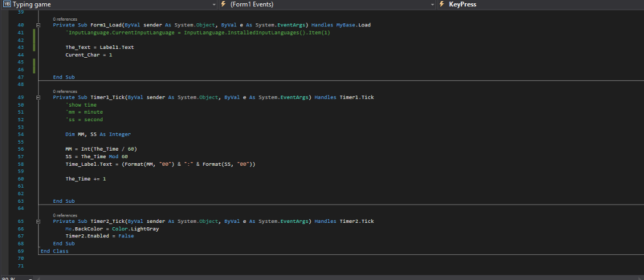The height and width of the screenshot is (280, 644).
Task: Collapse the Timer2_Tick sub outline toggle
Action: pyautogui.click(x=38, y=222)
